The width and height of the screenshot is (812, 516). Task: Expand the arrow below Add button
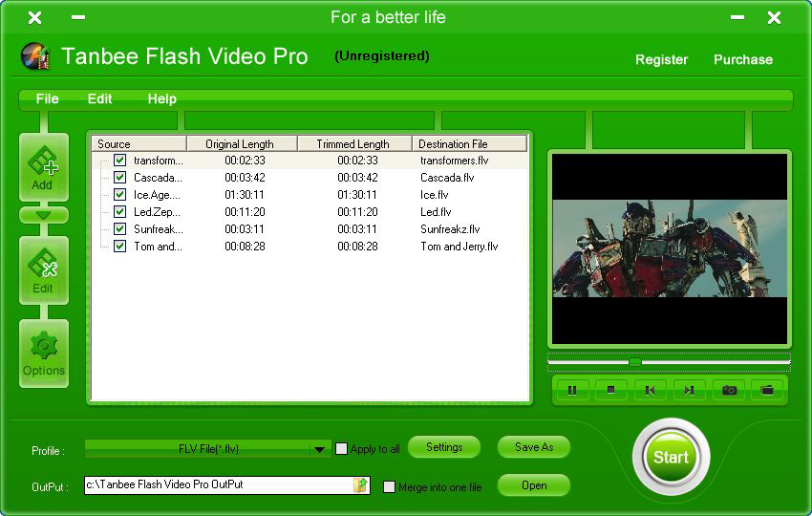click(43, 215)
